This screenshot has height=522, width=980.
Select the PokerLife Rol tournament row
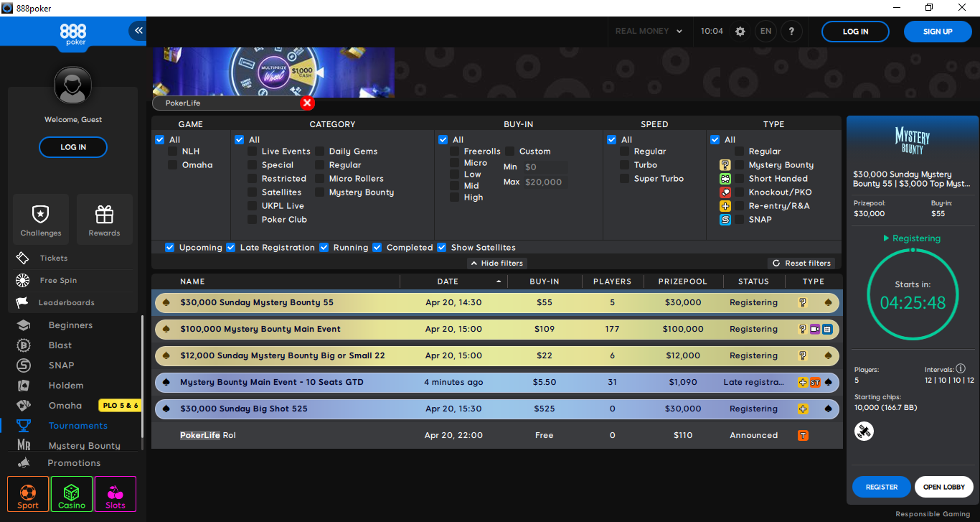tap(496, 435)
